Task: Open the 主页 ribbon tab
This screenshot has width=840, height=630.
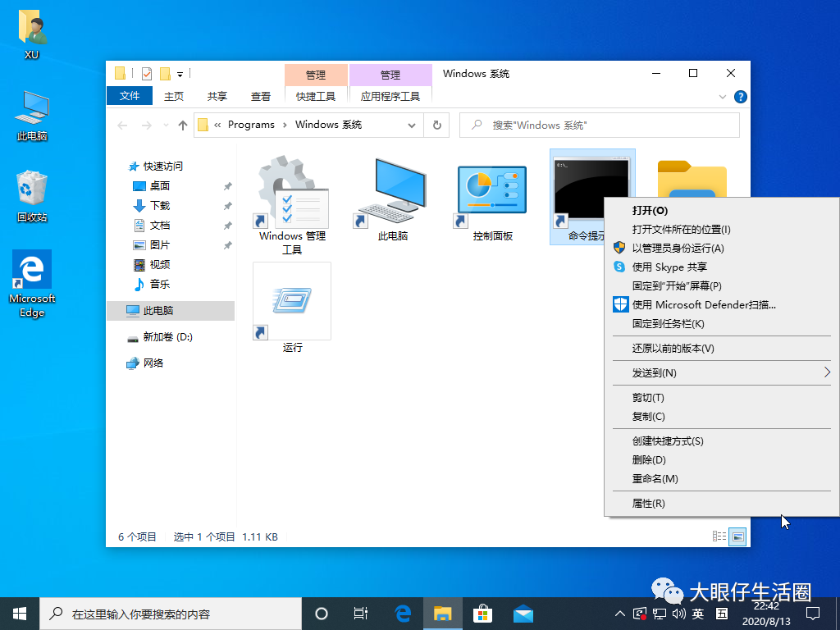Action: tap(174, 97)
